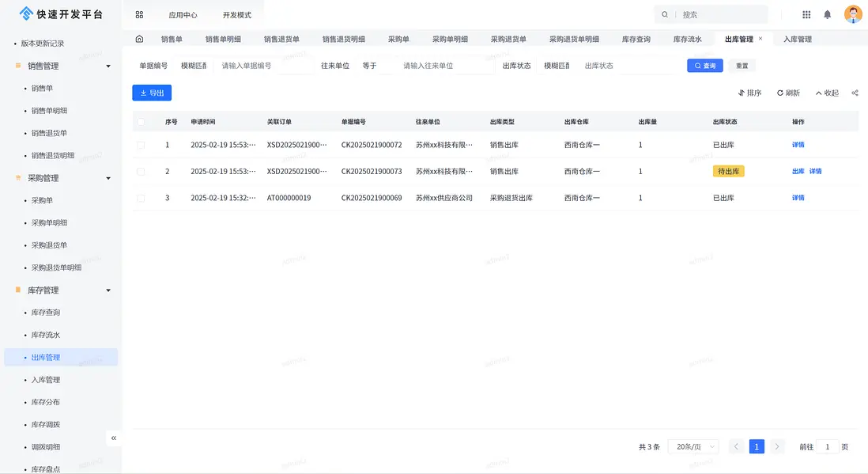
Task: Click the blue 查询 button
Action: 704,66
